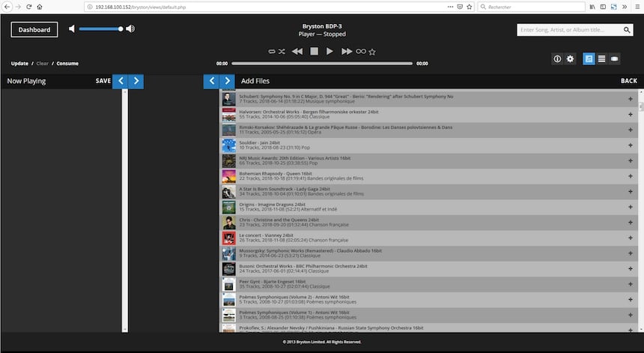
Task: Add Peer Gynt - Bjarte Engeset with plus
Action: pyautogui.click(x=630, y=284)
